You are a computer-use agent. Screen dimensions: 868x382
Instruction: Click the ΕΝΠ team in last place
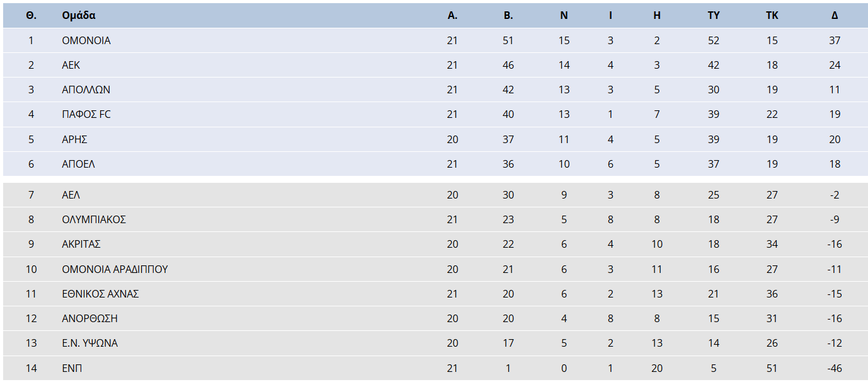(x=72, y=368)
